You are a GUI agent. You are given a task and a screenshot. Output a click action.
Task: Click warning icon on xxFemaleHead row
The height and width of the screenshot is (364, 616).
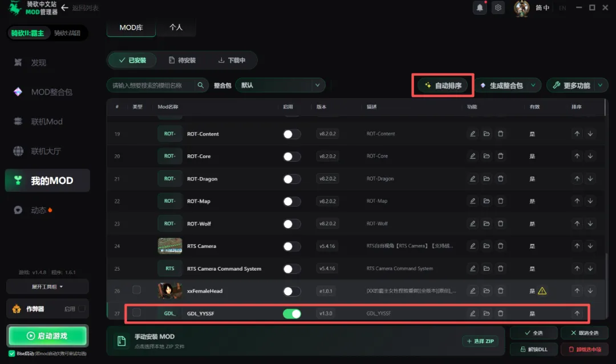(x=542, y=291)
